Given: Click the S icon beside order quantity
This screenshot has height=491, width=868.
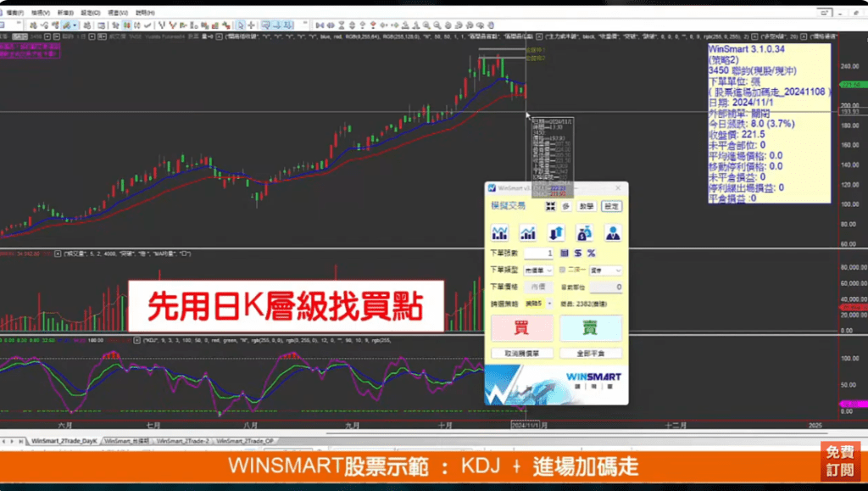Looking at the screenshot, I should pos(578,253).
